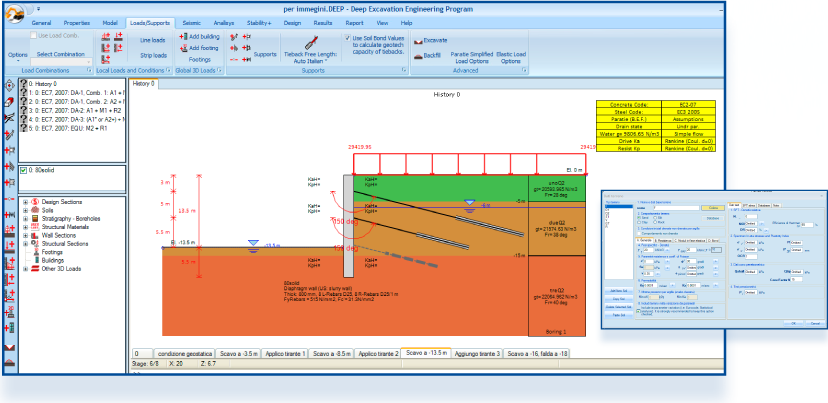This screenshot has height=403, width=828.
Task: Expand the Design Sections tree node
Action: [x=25, y=202]
